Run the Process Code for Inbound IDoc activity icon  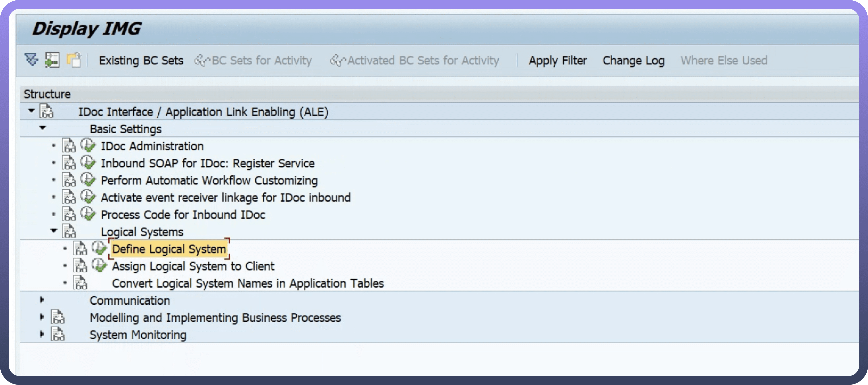(88, 214)
